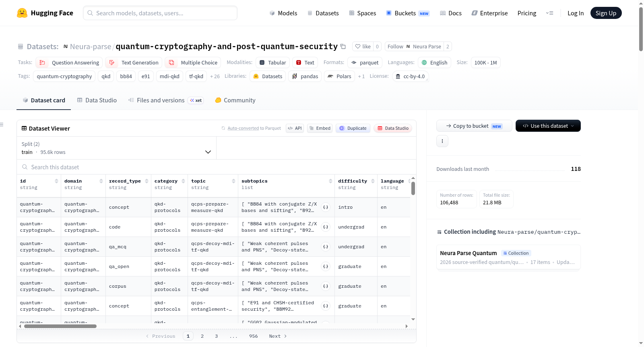Open Docs in the top navigation
The image size is (644, 347).
[450, 13]
